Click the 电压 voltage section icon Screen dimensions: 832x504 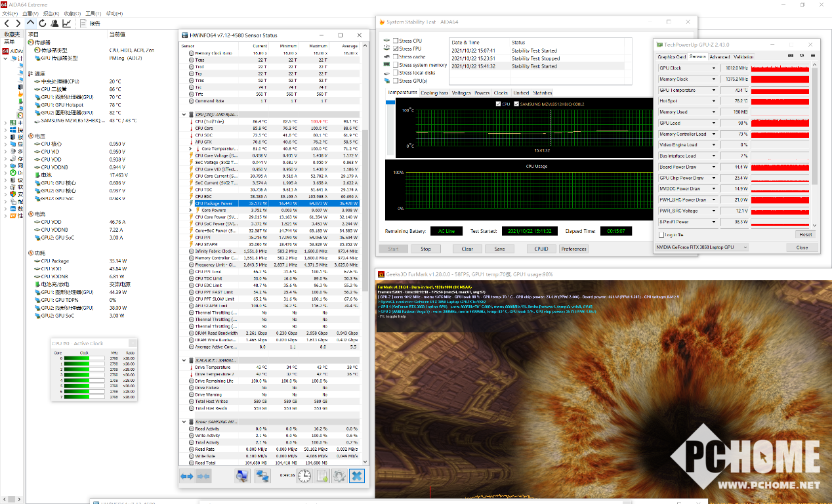(30, 136)
